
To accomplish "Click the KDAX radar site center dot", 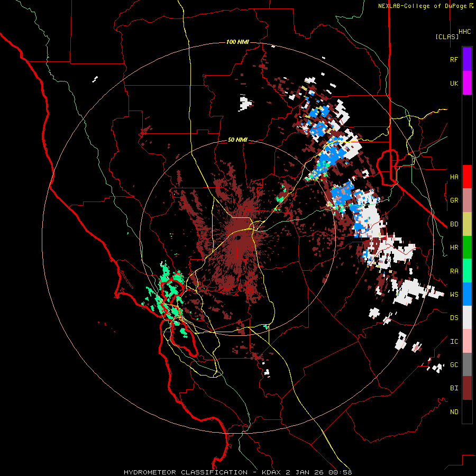I will tap(239, 239).
